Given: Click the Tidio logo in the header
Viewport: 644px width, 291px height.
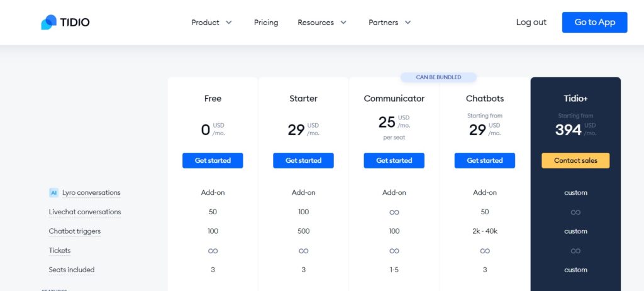Looking at the screenshot, I should [x=65, y=22].
